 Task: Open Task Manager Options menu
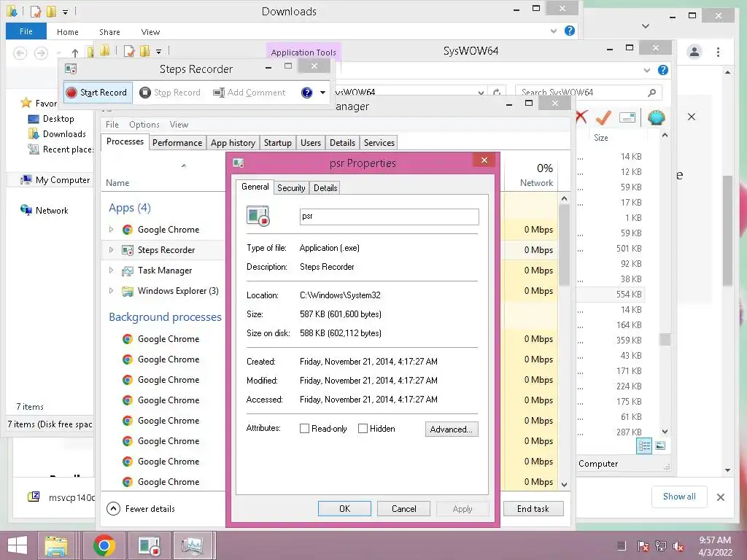[144, 124]
